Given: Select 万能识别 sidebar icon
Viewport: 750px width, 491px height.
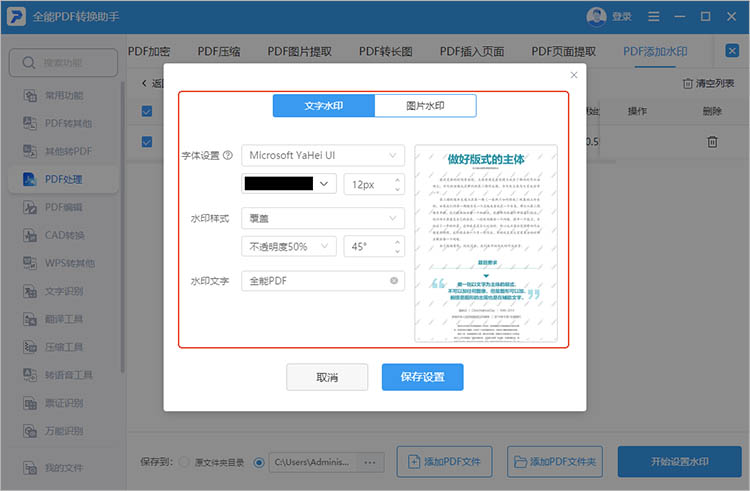Looking at the screenshot, I should point(30,431).
